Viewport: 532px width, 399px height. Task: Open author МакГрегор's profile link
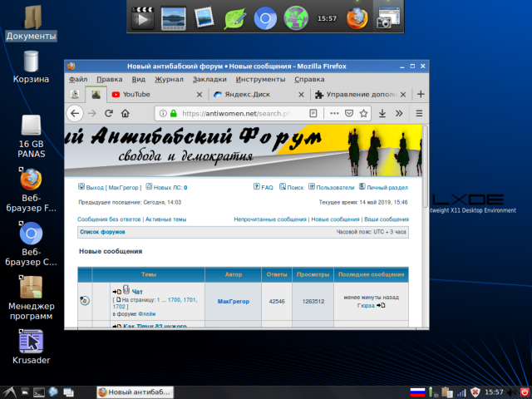(x=234, y=301)
